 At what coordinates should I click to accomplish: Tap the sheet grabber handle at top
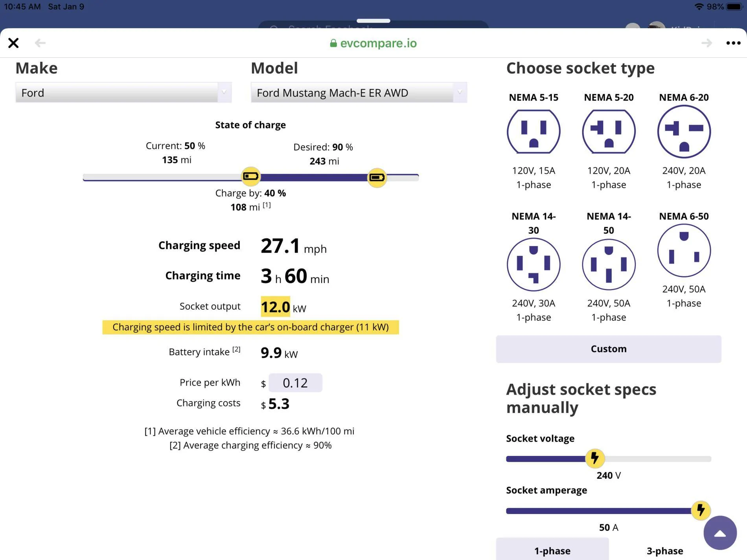(373, 20)
